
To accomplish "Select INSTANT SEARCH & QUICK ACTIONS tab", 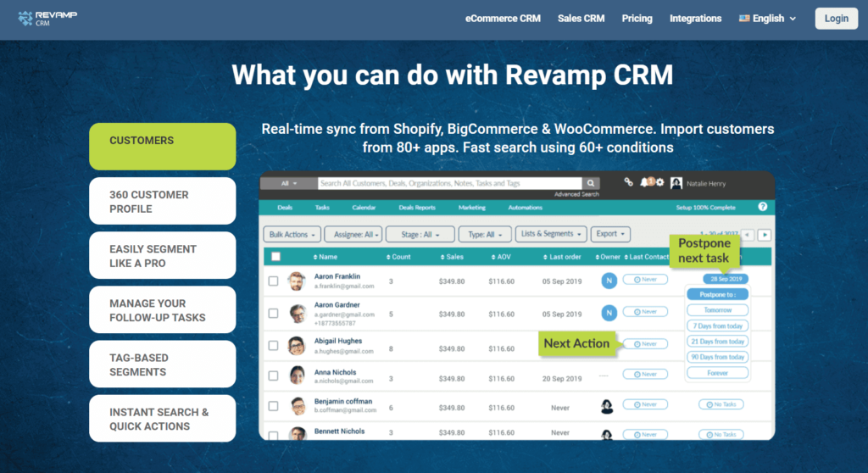I will click(162, 419).
